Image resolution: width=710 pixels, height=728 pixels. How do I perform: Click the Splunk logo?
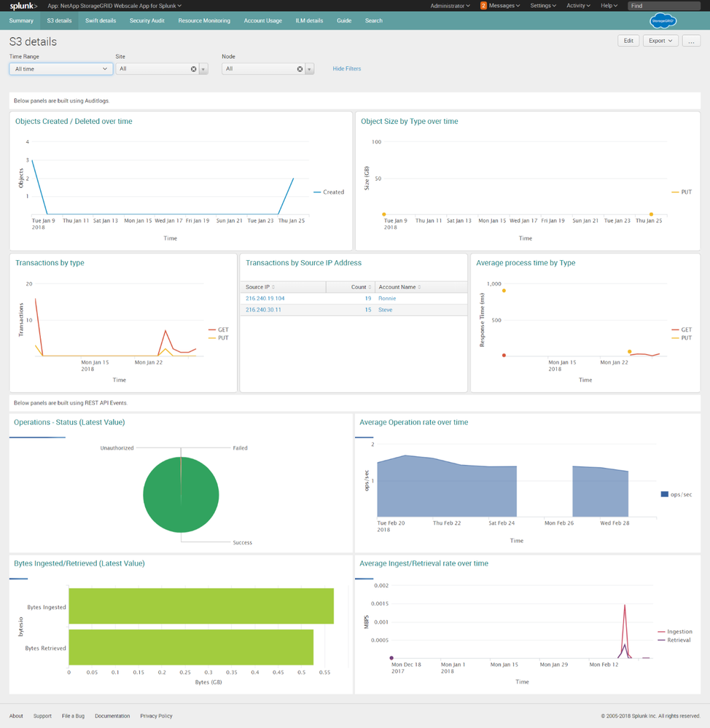coord(23,6)
